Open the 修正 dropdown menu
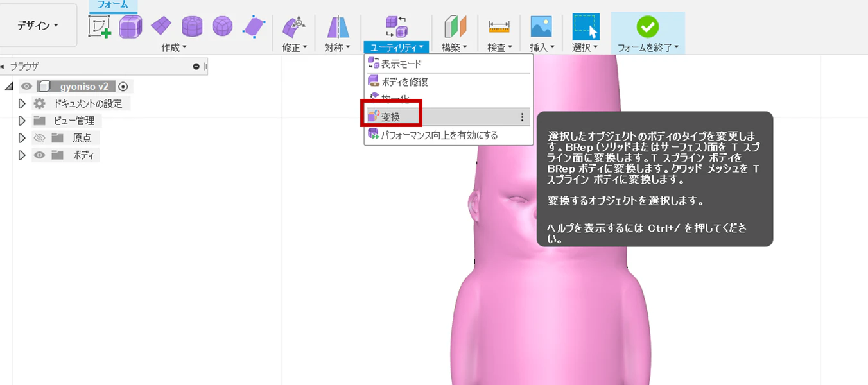Image resolution: width=868 pixels, height=385 pixels. click(x=295, y=47)
